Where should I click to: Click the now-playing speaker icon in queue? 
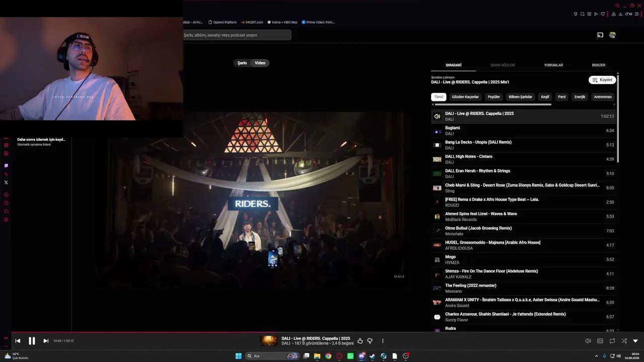[437, 116]
